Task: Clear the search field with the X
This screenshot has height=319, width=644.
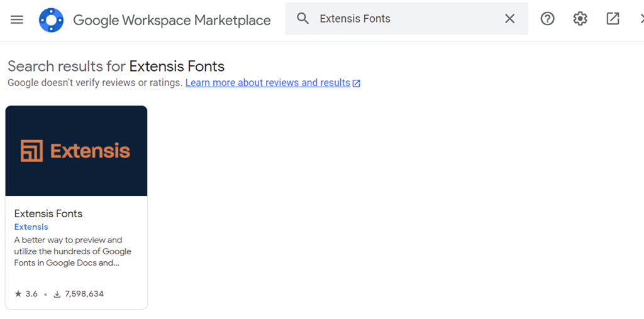Action: (x=509, y=18)
